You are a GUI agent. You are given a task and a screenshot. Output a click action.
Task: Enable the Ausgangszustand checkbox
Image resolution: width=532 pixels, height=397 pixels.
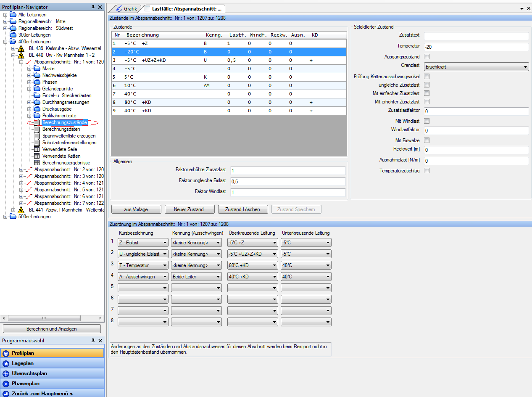point(427,57)
